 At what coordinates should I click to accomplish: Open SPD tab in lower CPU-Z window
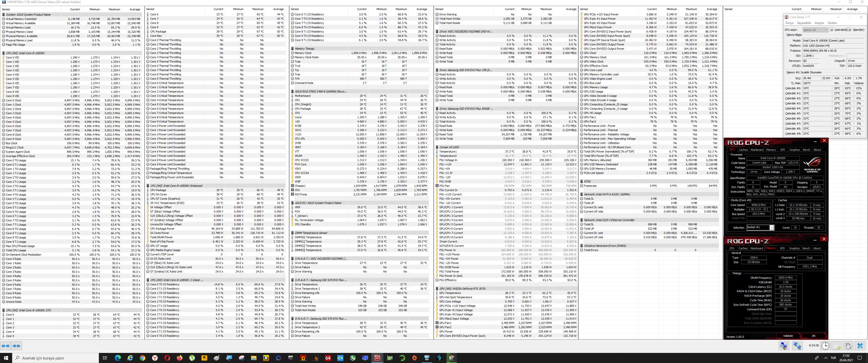pos(782,248)
